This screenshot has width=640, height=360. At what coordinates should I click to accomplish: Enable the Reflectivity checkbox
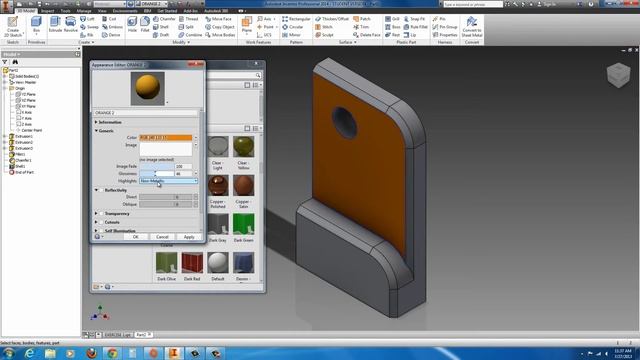102,190
